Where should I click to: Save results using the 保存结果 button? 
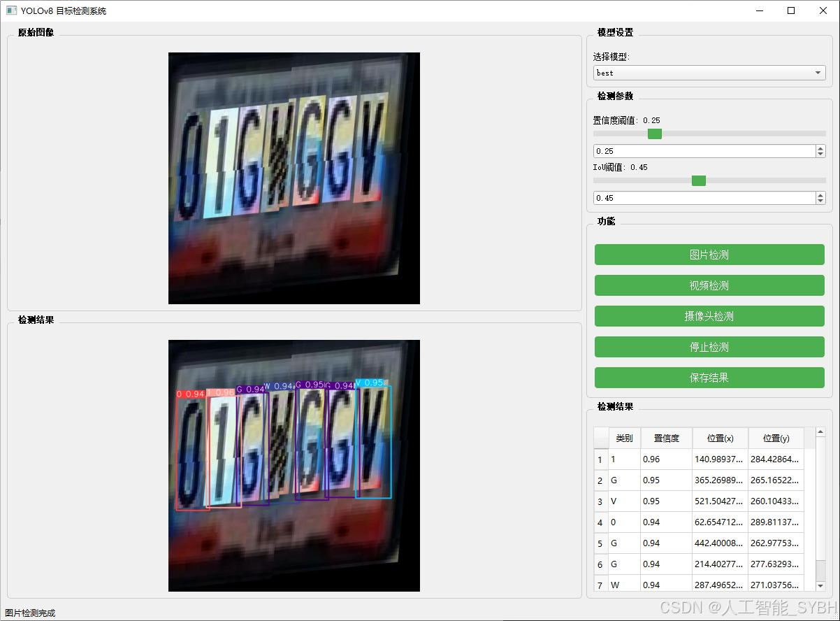tap(709, 378)
